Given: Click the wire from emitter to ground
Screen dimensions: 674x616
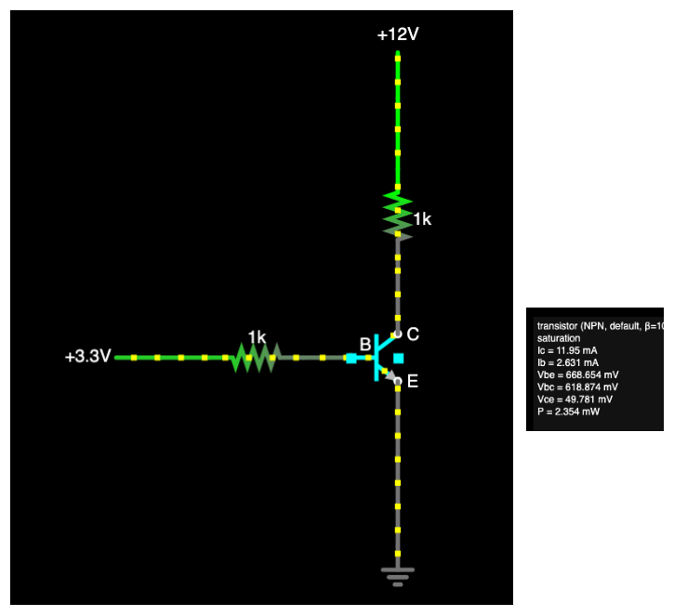Looking at the screenshot, I should coord(398,475).
